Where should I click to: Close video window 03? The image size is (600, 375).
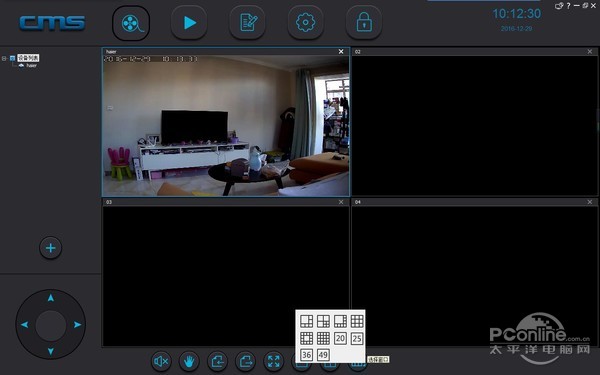pyautogui.click(x=341, y=202)
